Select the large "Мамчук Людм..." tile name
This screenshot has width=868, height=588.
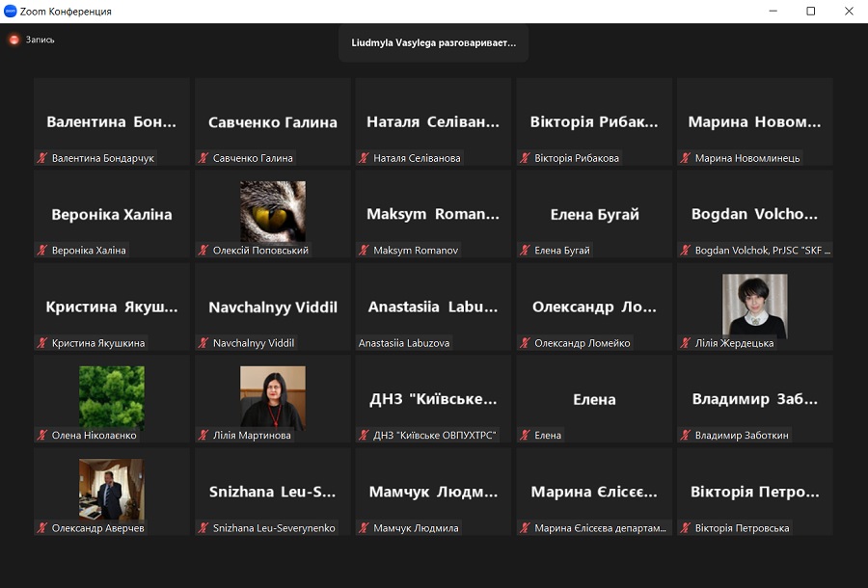tap(433, 492)
